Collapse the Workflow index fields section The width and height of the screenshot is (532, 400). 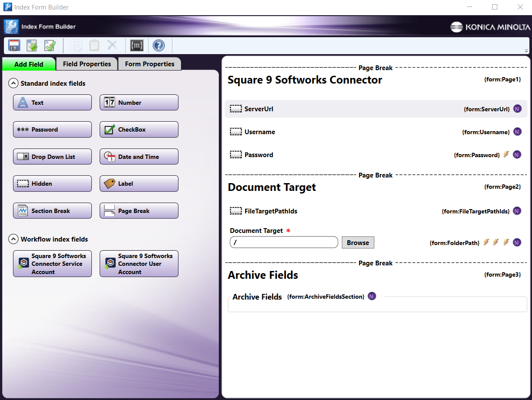pos(13,239)
